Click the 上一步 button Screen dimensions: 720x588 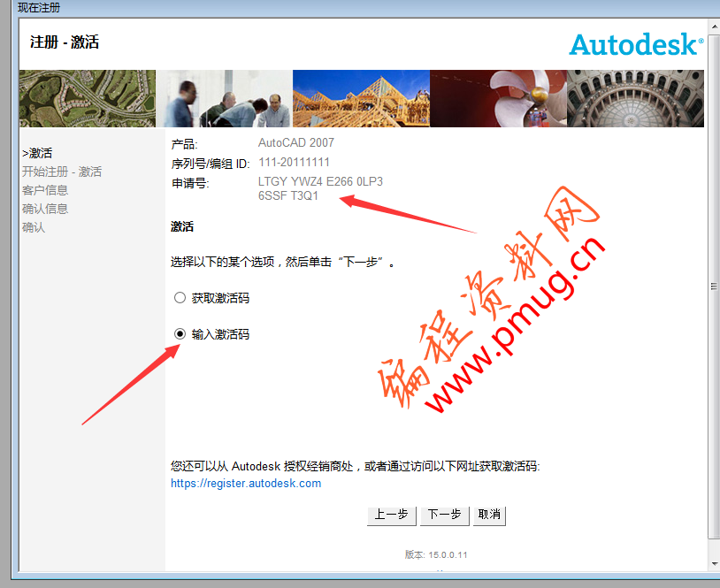pyautogui.click(x=391, y=515)
